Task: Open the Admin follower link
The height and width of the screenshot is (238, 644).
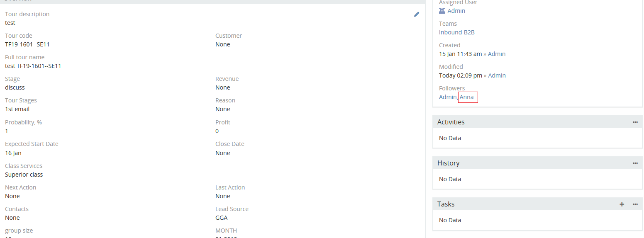Action: pyautogui.click(x=447, y=97)
